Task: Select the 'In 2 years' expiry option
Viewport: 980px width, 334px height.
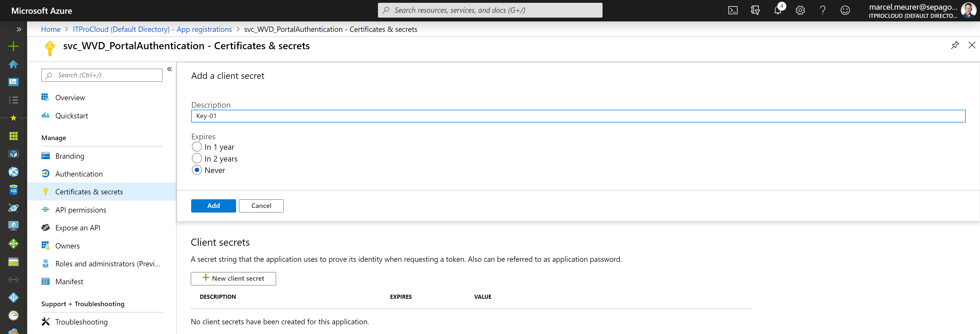Action: point(197,158)
